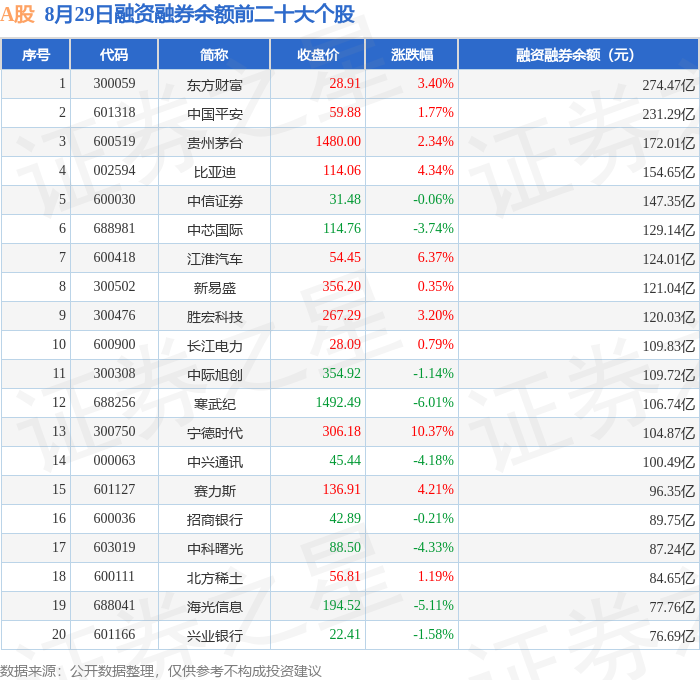Select 长江电力 in the name column
Viewport: 700px width, 680px height.
click(x=215, y=346)
